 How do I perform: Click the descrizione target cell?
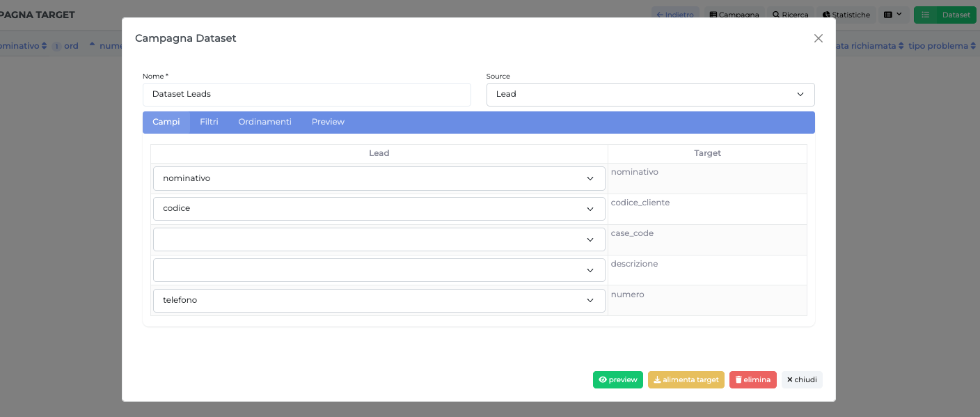pyautogui.click(x=707, y=270)
